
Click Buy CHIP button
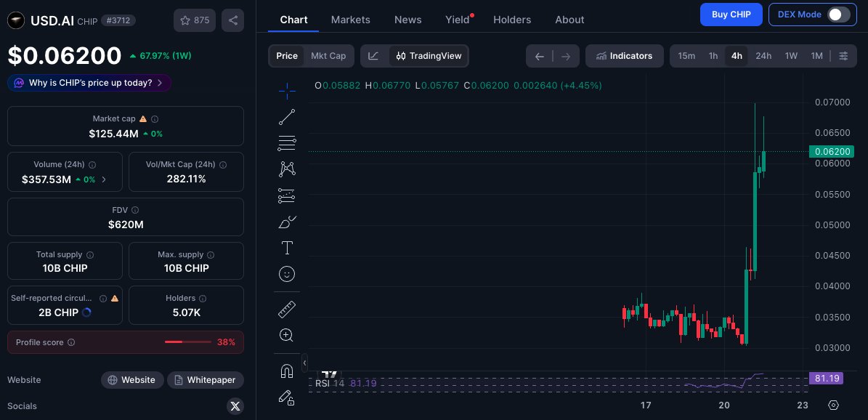click(731, 15)
